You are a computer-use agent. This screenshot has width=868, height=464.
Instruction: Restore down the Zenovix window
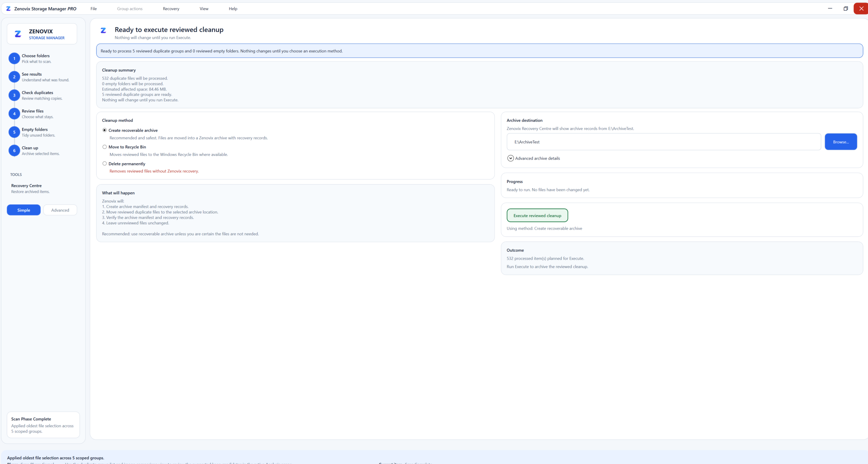coord(846,9)
